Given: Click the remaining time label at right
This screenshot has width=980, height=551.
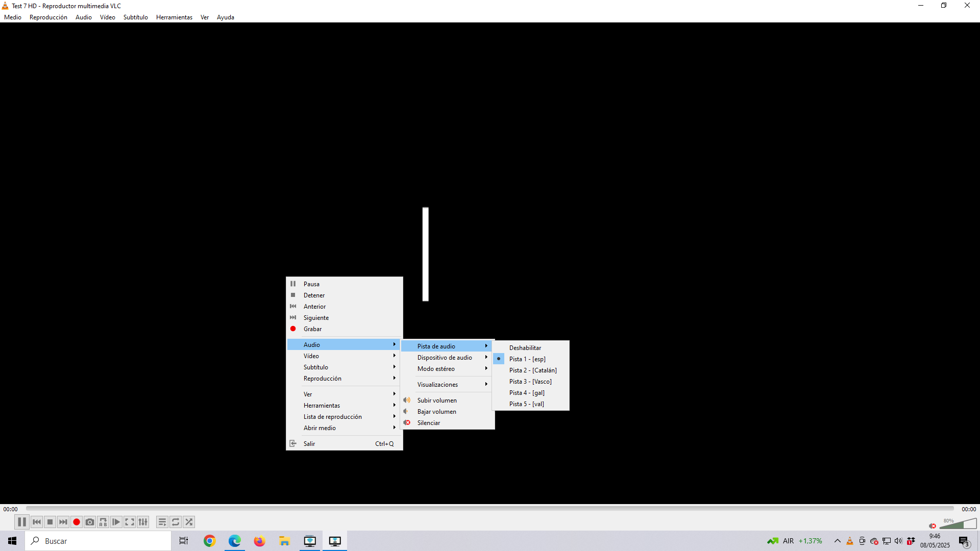Looking at the screenshot, I should pyautogui.click(x=969, y=509).
